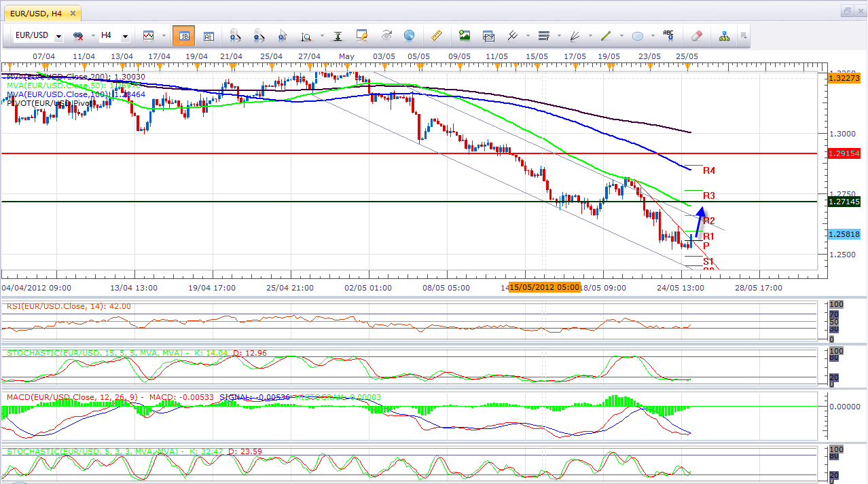Open the shape tool dropdown arrow

652,36
